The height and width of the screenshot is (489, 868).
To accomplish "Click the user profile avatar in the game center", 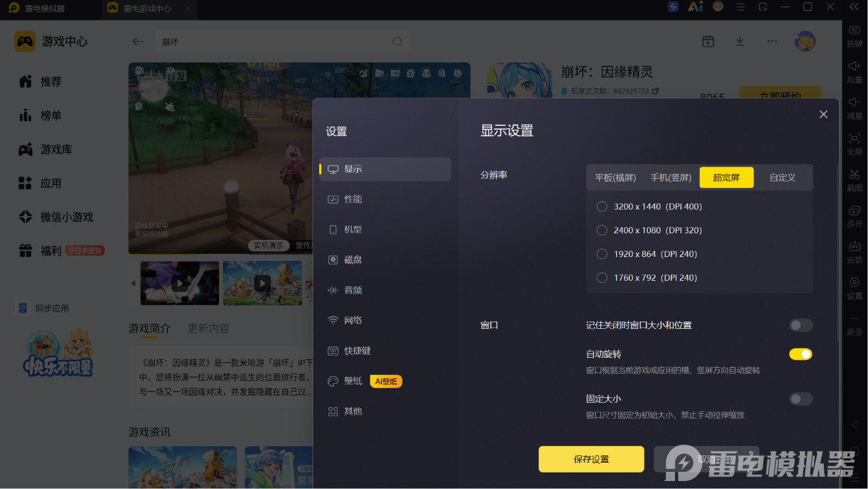I will coord(805,41).
